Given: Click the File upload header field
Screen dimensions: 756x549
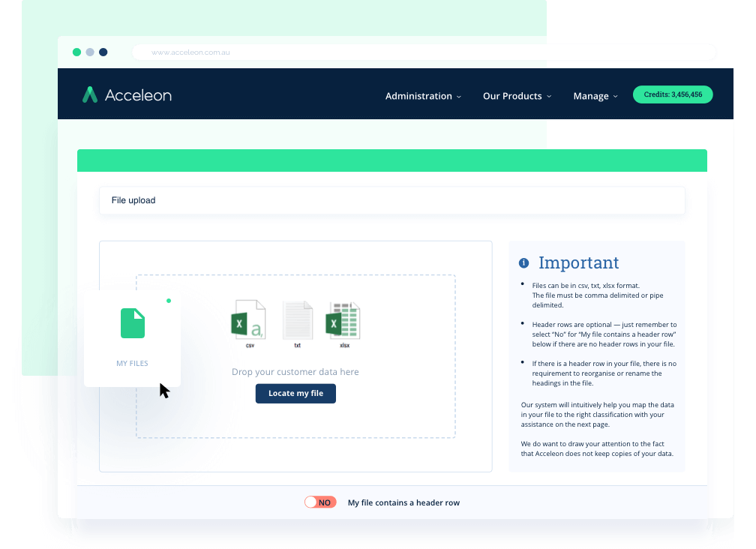Looking at the screenshot, I should (392, 200).
